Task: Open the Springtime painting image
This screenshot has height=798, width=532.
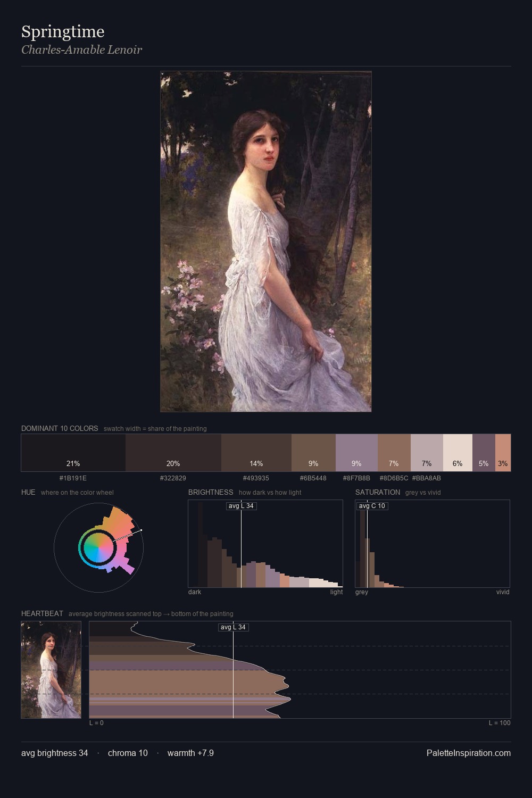Action: click(x=266, y=242)
